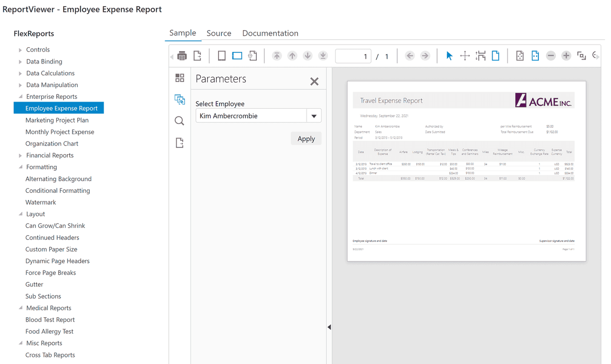
Task: Open Dynamic Page Headers sample
Action: [57, 261]
